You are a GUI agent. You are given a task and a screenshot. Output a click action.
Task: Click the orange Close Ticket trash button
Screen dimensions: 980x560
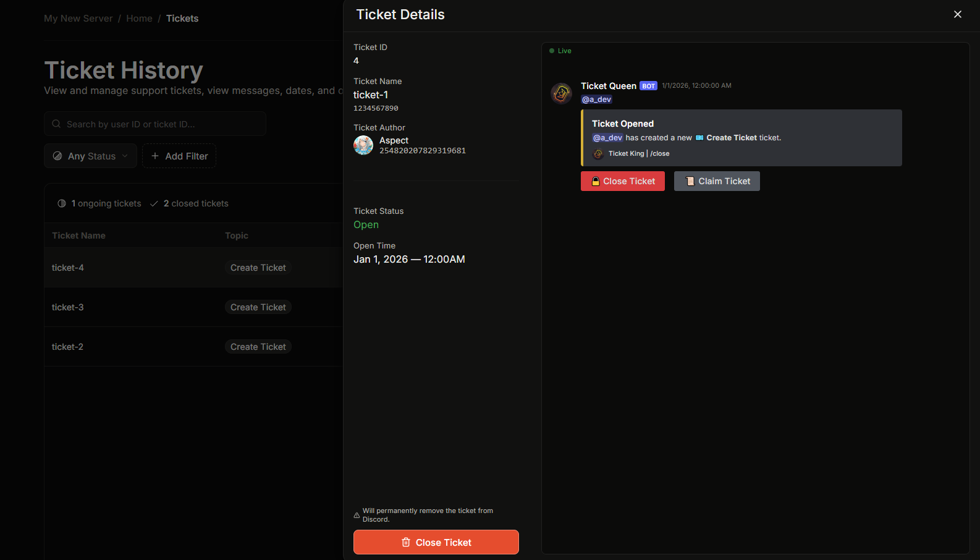[x=436, y=542]
